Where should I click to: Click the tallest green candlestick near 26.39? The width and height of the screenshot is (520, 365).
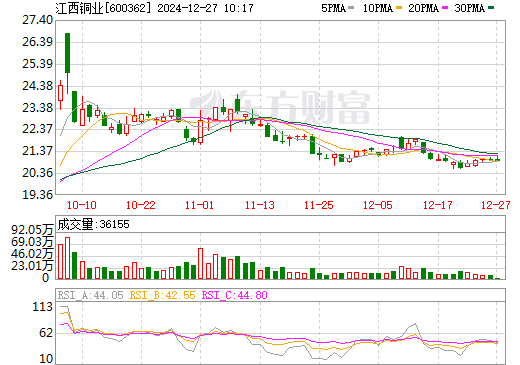(x=67, y=53)
